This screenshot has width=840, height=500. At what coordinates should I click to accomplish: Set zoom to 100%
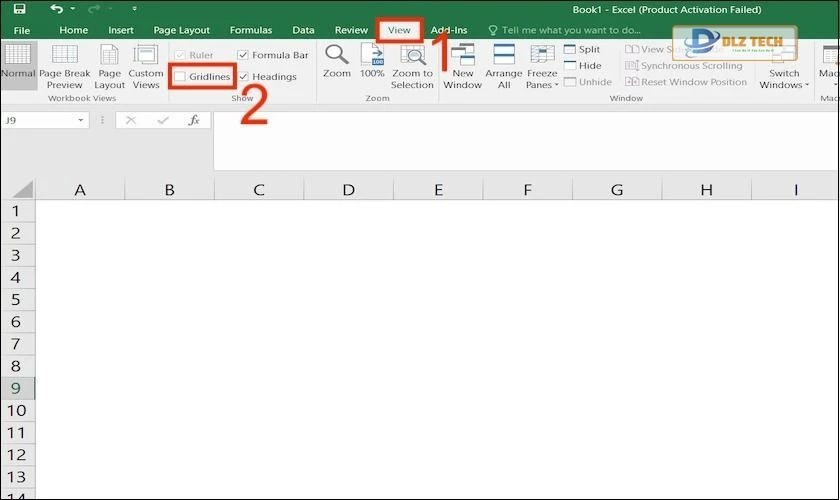(372, 57)
